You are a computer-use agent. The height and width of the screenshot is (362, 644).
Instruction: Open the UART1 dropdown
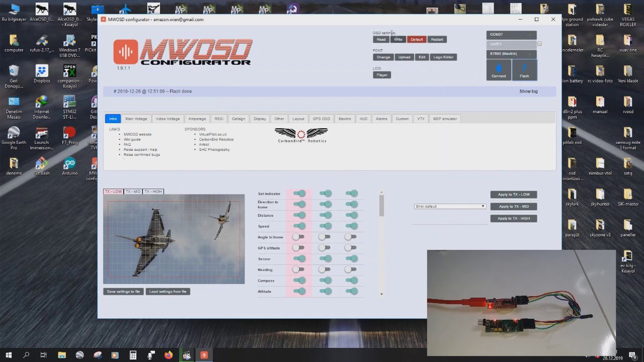[511, 44]
